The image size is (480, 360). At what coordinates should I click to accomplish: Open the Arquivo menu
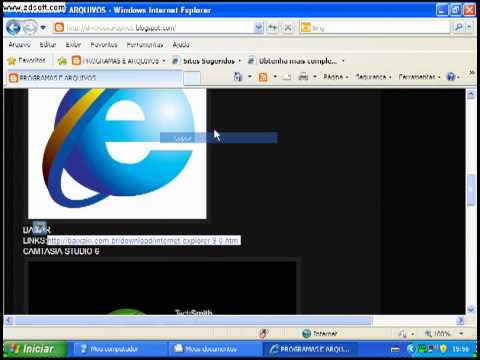[19, 45]
